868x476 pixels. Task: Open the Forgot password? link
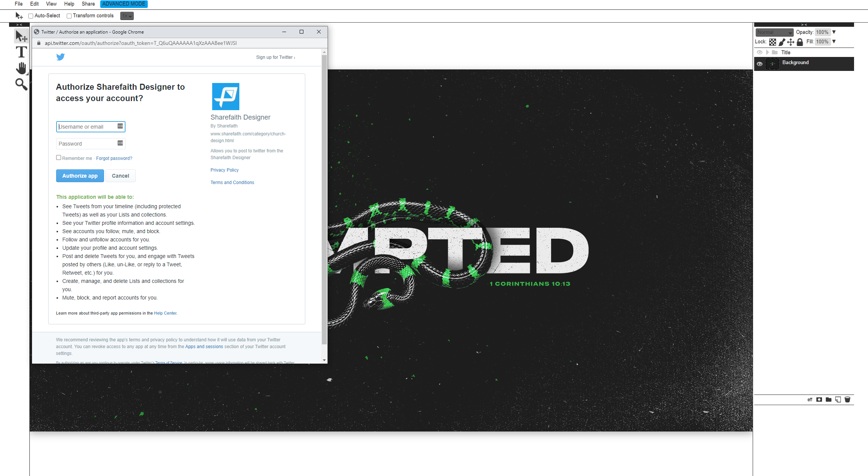coord(114,158)
